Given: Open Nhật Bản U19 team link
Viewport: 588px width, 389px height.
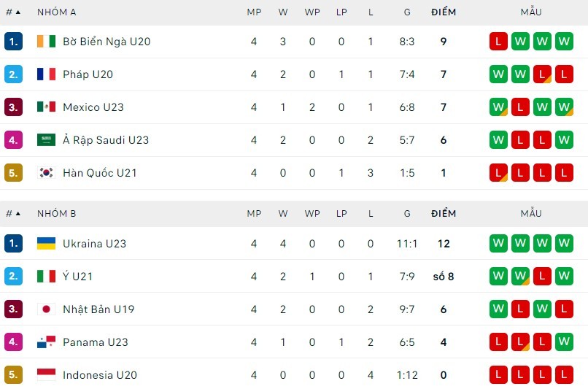Looking at the screenshot, I should tap(99, 309).
